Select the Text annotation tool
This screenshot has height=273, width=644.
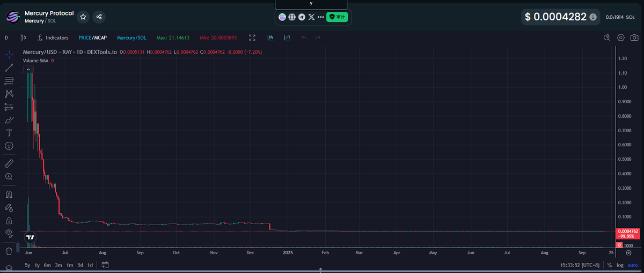coord(9,133)
